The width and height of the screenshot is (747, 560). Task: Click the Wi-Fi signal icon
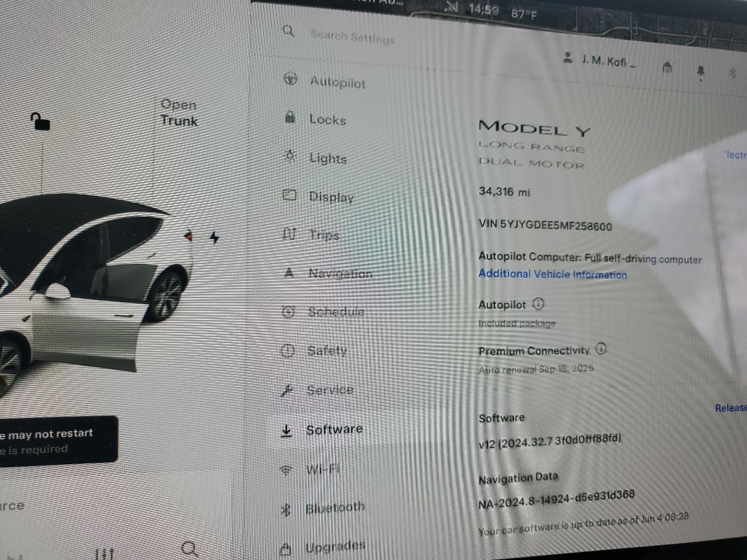tap(285, 470)
